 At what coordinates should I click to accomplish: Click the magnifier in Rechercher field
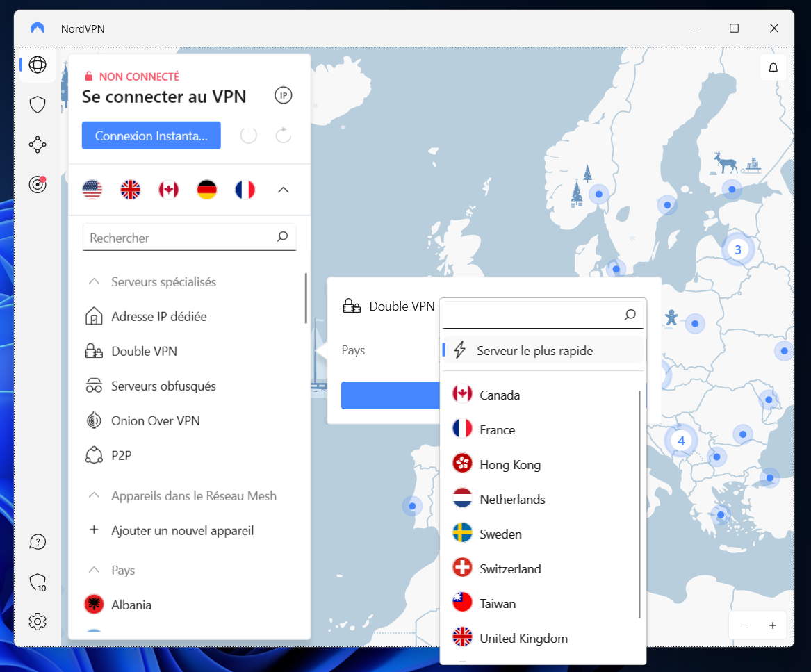282,236
